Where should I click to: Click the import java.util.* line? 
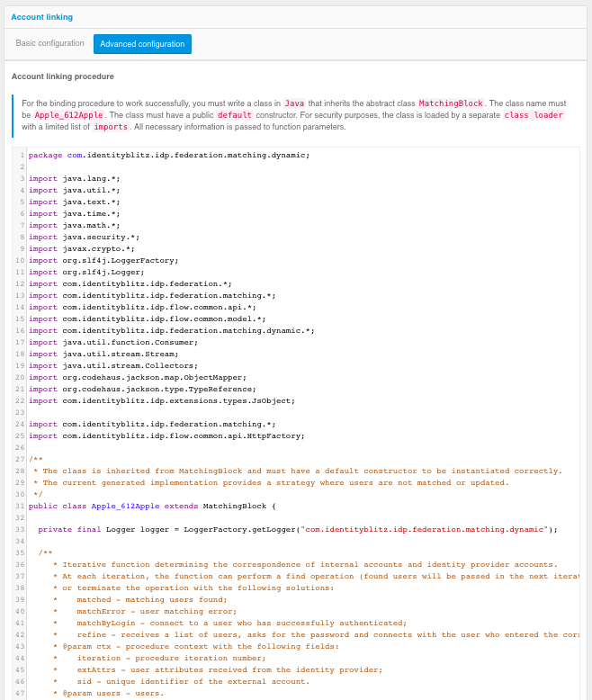point(75,190)
